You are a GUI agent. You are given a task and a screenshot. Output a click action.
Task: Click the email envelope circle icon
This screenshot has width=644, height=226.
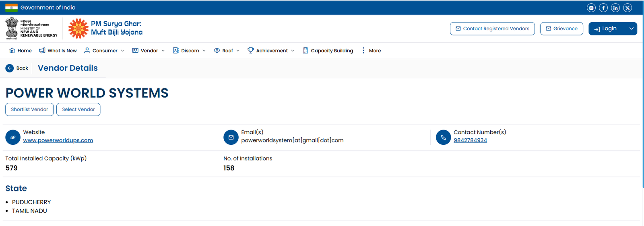231,137
